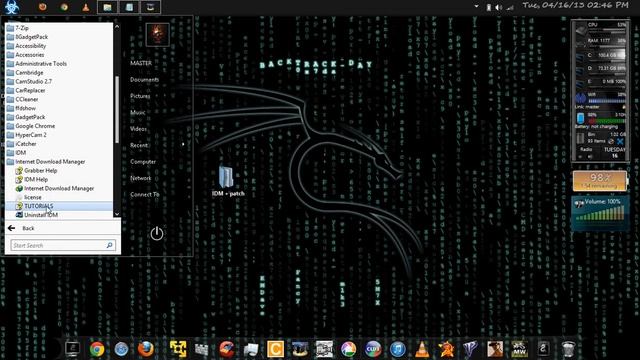Open Music from Start menu
Viewport: 640px width, 360px height.
pyautogui.click(x=138, y=112)
